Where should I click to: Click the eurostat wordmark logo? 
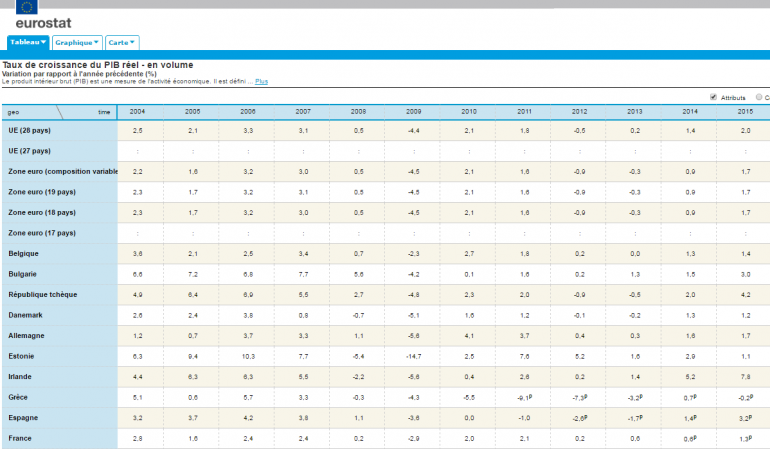(x=43, y=21)
